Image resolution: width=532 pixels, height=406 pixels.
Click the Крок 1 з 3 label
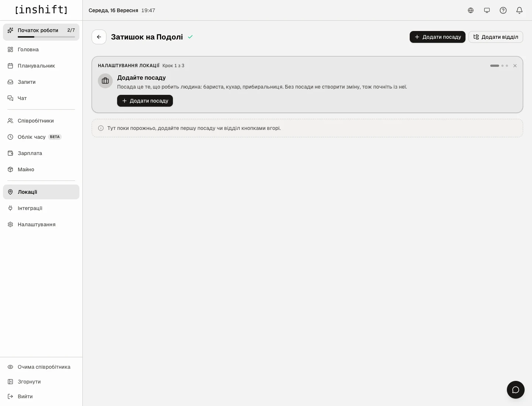point(173,66)
